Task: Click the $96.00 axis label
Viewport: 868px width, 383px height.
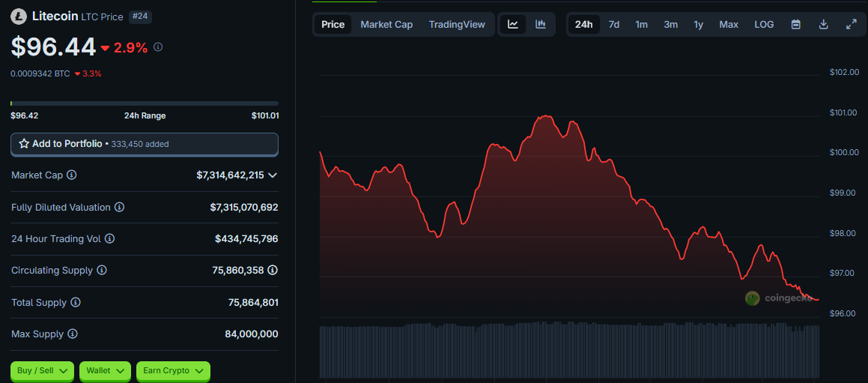Action: click(844, 314)
